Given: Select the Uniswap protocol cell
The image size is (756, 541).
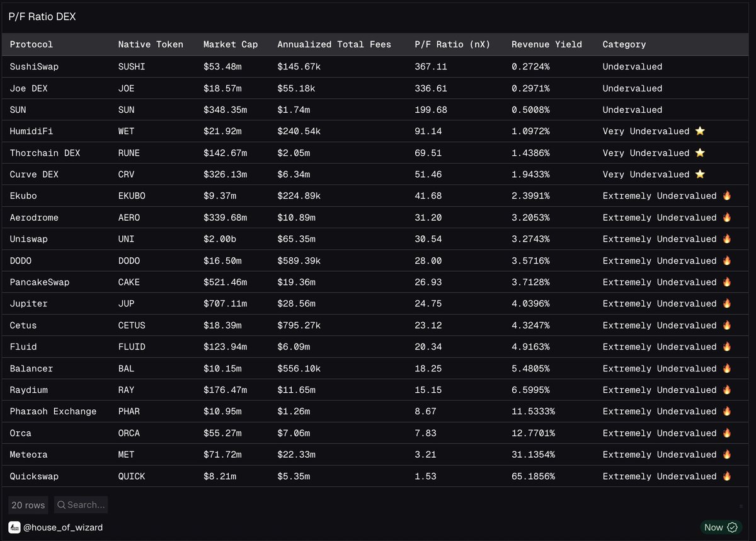Looking at the screenshot, I should tap(28, 239).
